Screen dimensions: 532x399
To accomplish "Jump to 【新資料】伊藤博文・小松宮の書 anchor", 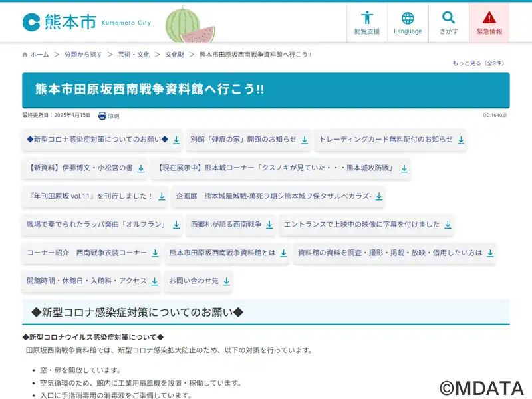I will [x=85, y=168].
